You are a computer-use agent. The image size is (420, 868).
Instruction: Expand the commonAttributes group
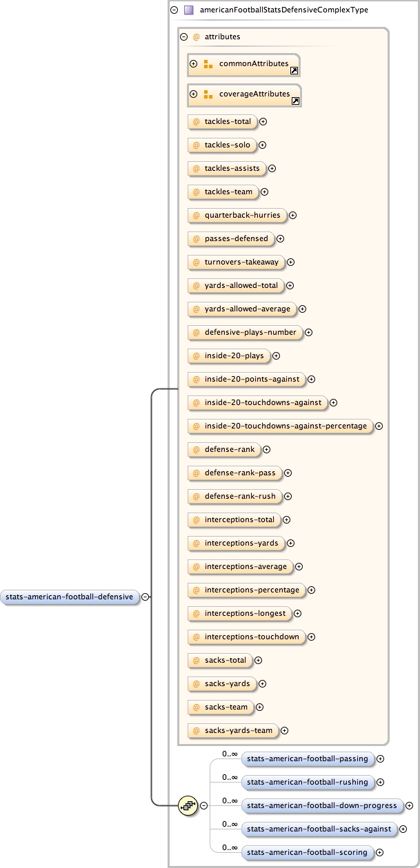click(194, 64)
